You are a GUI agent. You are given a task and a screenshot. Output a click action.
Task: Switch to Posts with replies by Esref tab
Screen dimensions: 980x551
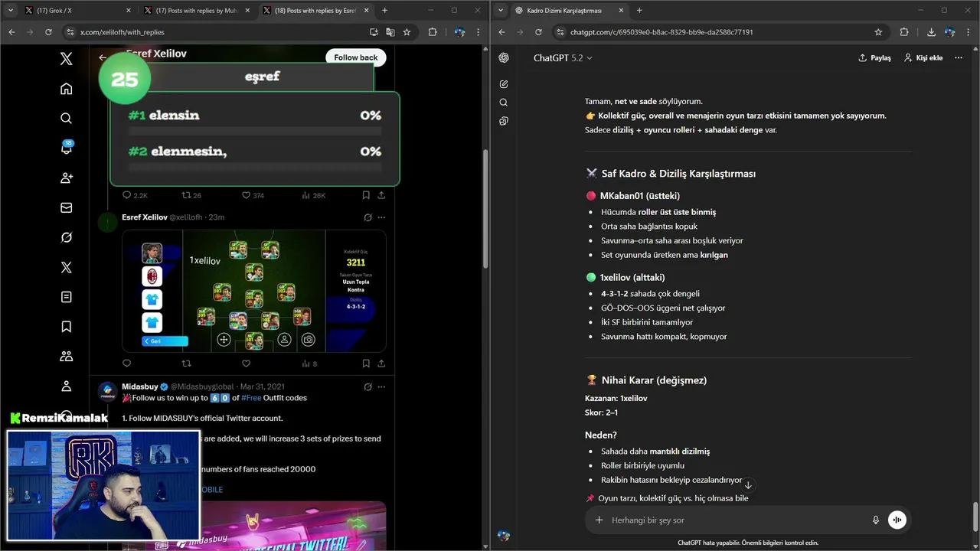coord(316,11)
